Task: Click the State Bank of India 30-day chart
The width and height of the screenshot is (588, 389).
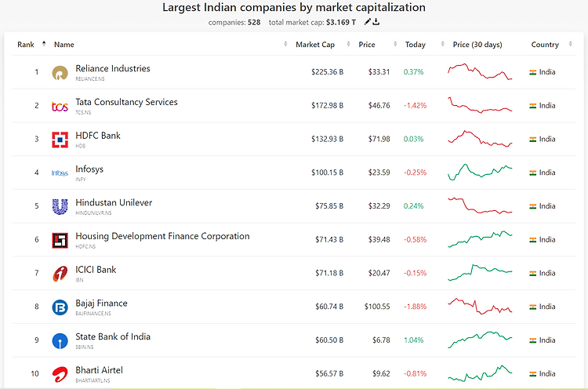Action: 480,340
